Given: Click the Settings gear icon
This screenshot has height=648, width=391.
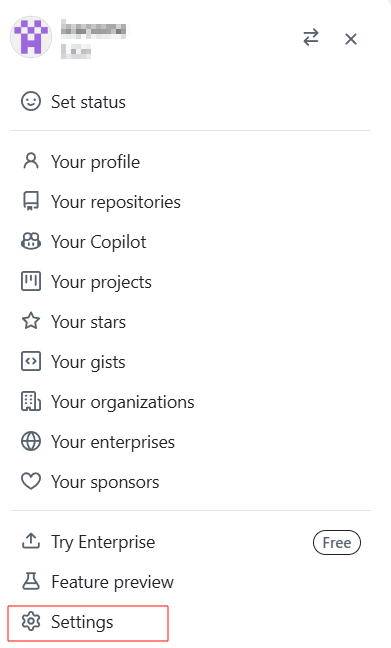Looking at the screenshot, I should (x=31, y=622).
